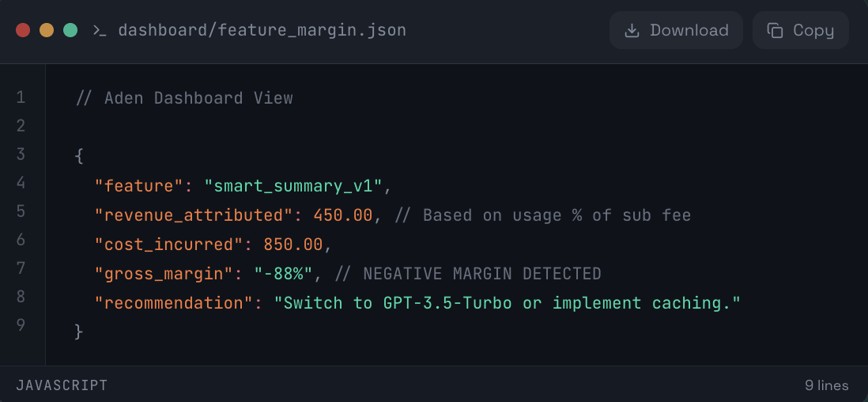Click the recommendation string about GPT-3.5-Turbo
The height and width of the screenshot is (402, 868).
coord(507,303)
